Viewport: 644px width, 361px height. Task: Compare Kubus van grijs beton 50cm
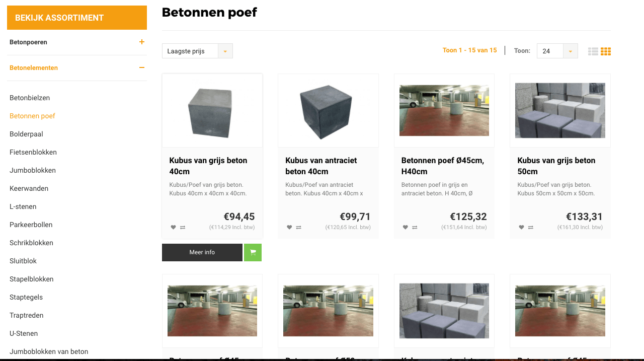[531, 228]
